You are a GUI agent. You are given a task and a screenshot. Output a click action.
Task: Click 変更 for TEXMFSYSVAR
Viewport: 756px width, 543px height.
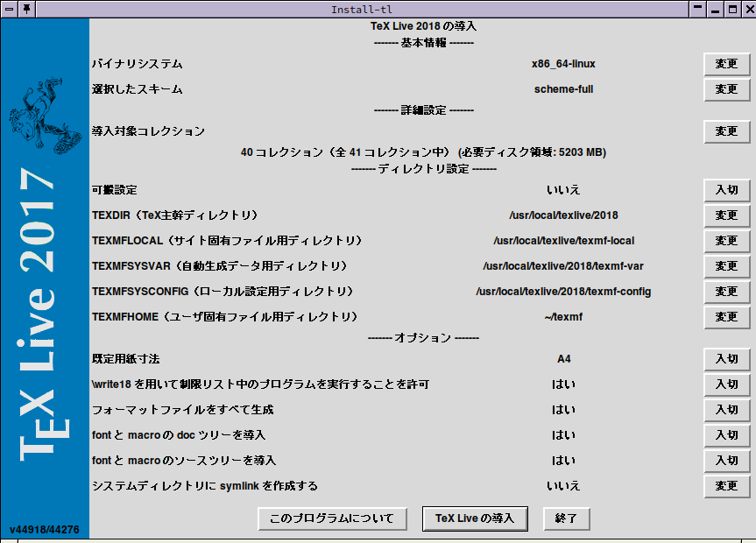coord(726,266)
